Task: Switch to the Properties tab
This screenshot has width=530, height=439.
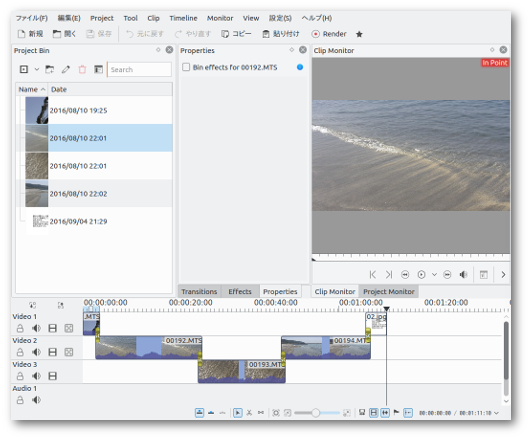Action: click(280, 291)
